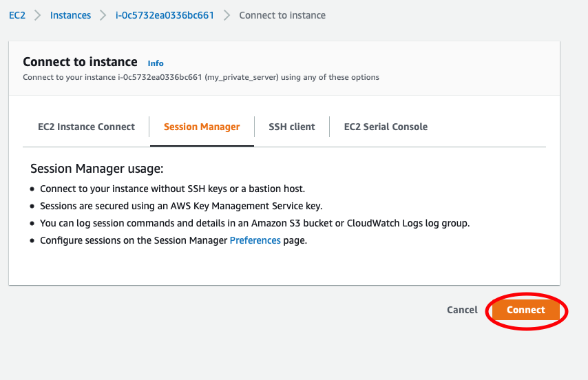Open the i-0c5732ea0336bc661 instance breadcrumb
Screen dimensions: 588x380
click(x=165, y=15)
